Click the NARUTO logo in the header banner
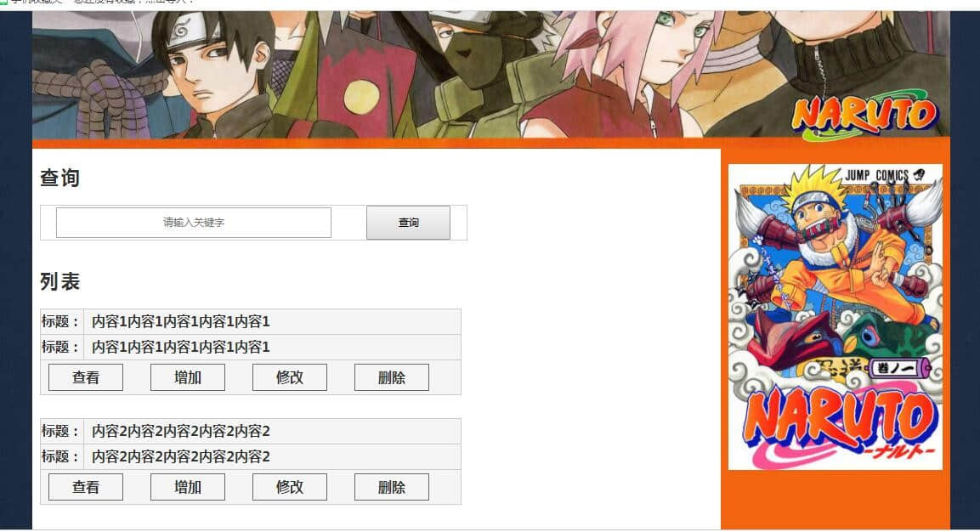The width and height of the screenshot is (980, 532). [x=865, y=115]
